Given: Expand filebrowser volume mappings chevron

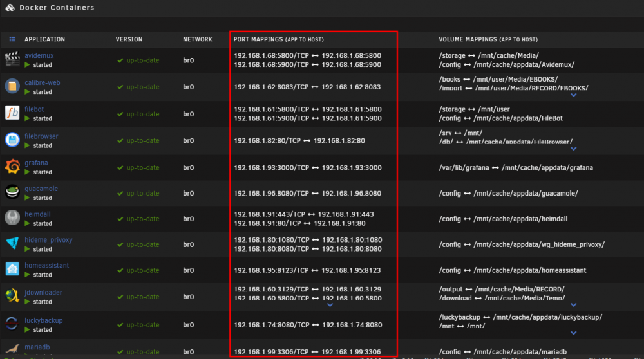Looking at the screenshot, I should [x=574, y=149].
